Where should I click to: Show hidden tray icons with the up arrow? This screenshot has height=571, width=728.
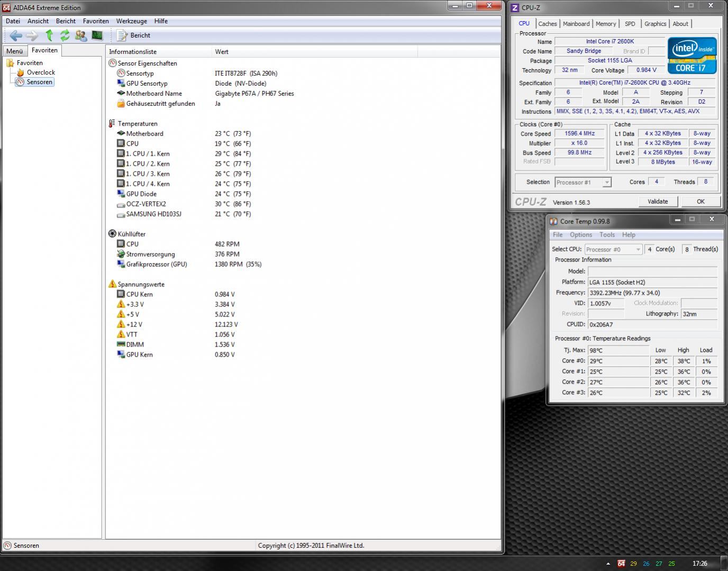tap(608, 564)
